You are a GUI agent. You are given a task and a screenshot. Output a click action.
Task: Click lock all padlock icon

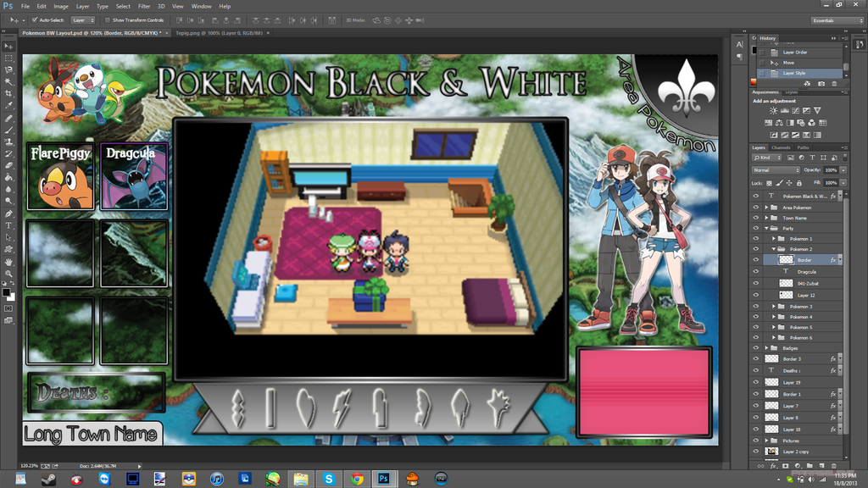[798, 183]
